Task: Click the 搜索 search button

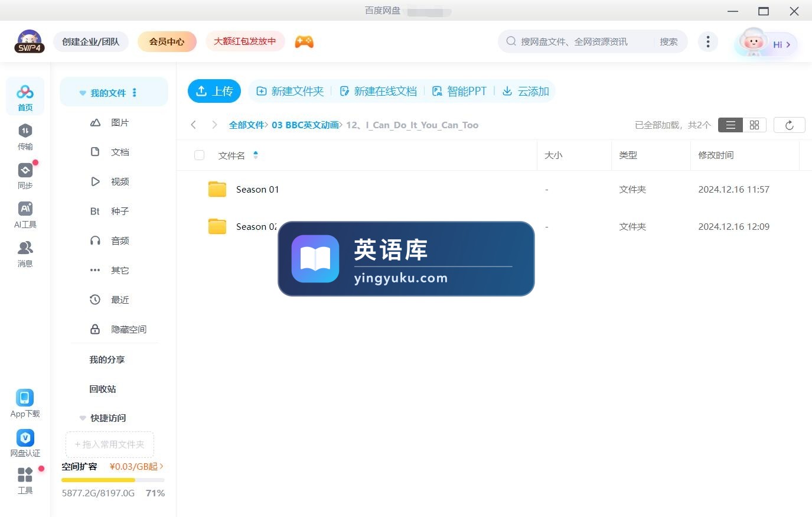Action: [668, 41]
